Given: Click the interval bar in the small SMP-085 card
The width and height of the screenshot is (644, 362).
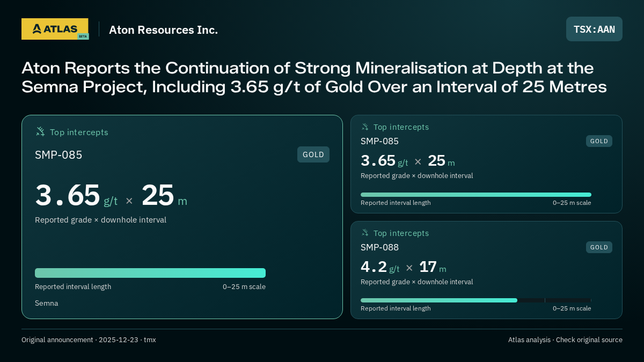Looking at the screenshot, I should (x=476, y=195).
